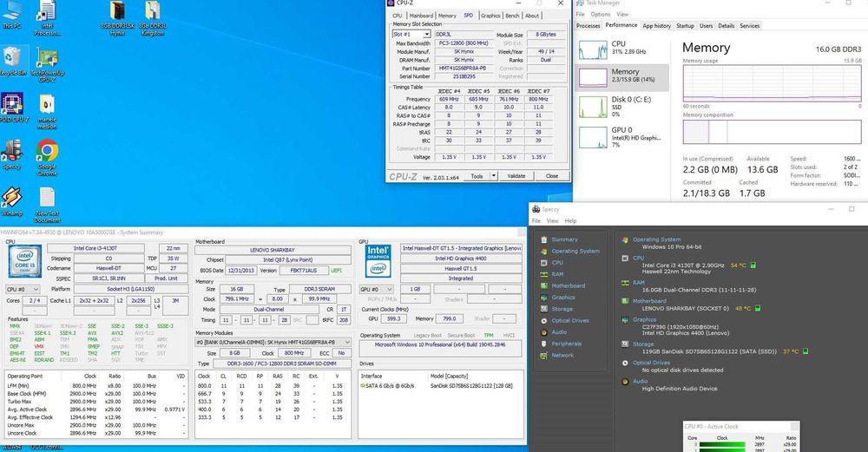Open App history tab in Task Manager
Viewport: 868px width, 452px height.
pyautogui.click(x=656, y=26)
